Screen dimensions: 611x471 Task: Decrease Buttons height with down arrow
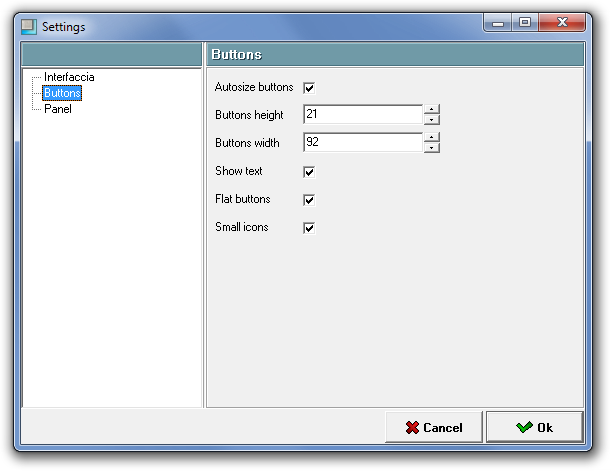click(x=431, y=120)
